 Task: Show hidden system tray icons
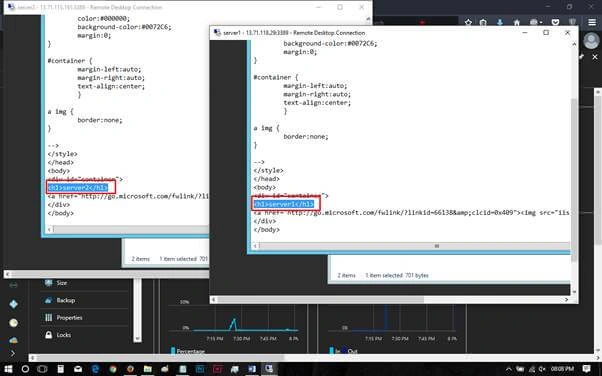pos(509,369)
